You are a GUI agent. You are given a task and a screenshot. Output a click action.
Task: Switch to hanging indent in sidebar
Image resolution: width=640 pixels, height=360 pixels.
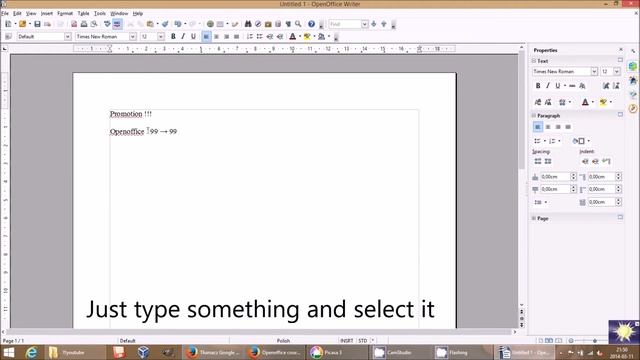click(x=606, y=162)
